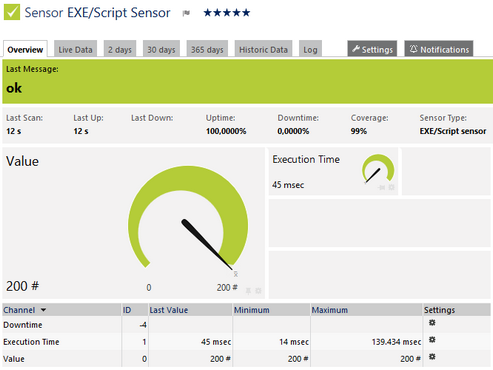This screenshot has width=493, height=370.
Task: Click gear icon in Execution Time panel
Action: 391,187
